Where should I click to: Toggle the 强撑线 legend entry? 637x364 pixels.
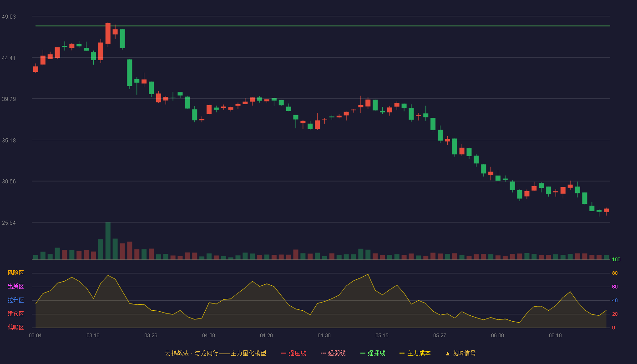point(373,353)
